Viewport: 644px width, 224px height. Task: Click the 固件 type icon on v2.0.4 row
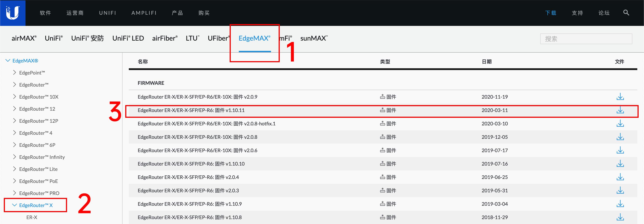pyautogui.click(x=383, y=177)
